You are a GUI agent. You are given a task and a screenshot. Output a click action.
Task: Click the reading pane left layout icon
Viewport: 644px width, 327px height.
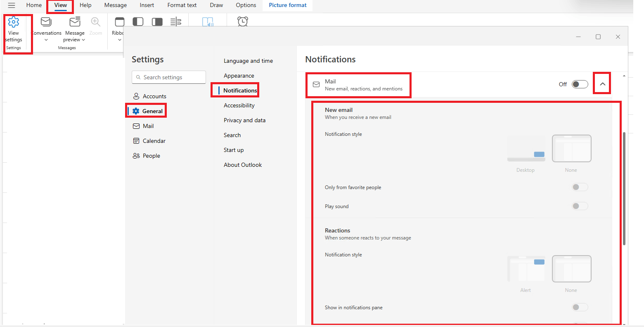tap(138, 21)
